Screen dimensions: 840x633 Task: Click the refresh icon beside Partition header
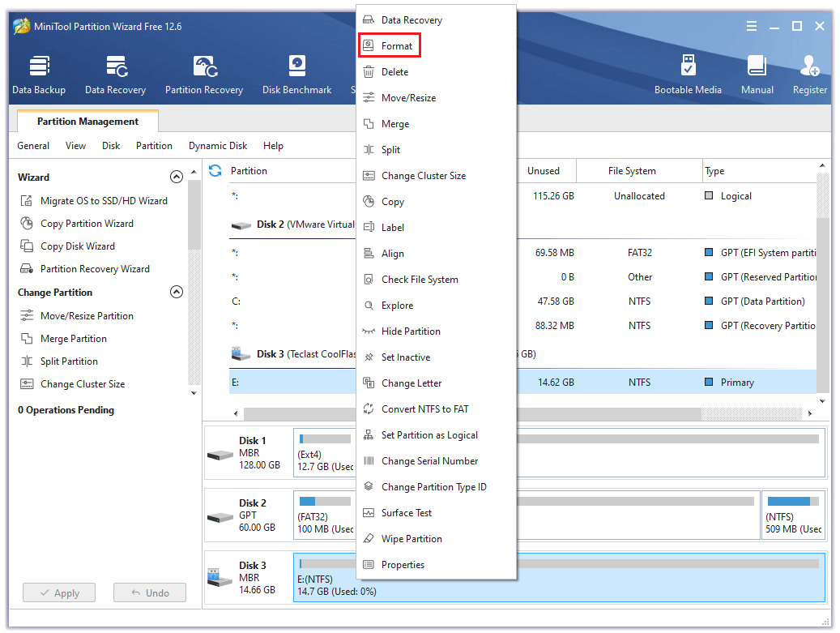click(215, 171)
